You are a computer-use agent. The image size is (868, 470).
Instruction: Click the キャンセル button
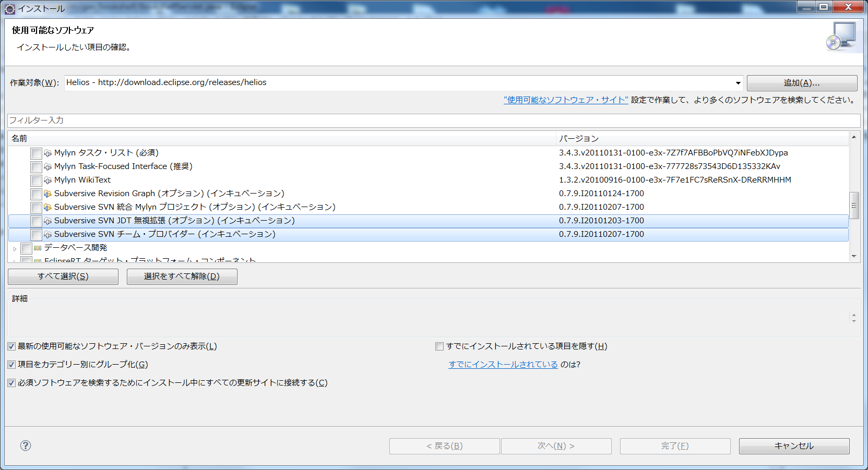[x=794, y=446]
